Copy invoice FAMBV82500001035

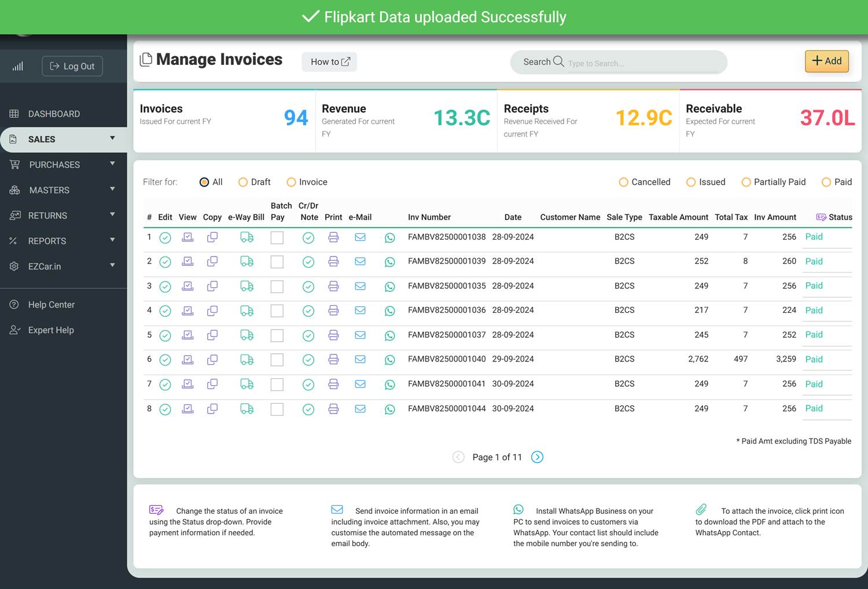(212, 286)
